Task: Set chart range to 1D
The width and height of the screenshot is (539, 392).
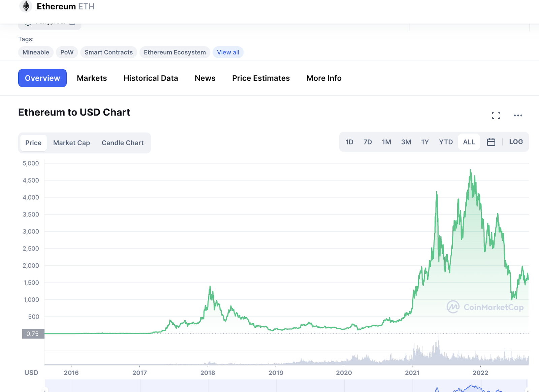Action: [349, 142]
